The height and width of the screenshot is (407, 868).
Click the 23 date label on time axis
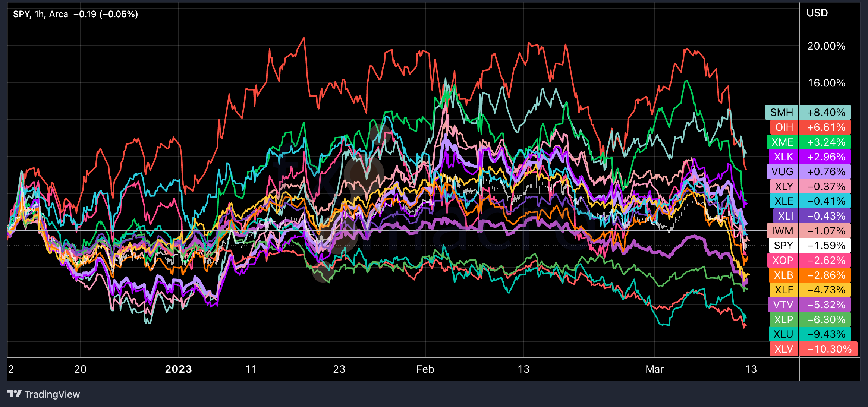pos(339,369)
